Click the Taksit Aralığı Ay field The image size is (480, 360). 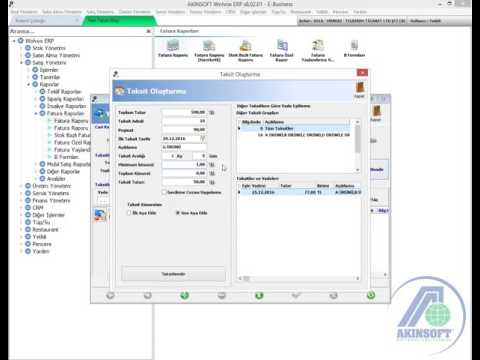168,156
